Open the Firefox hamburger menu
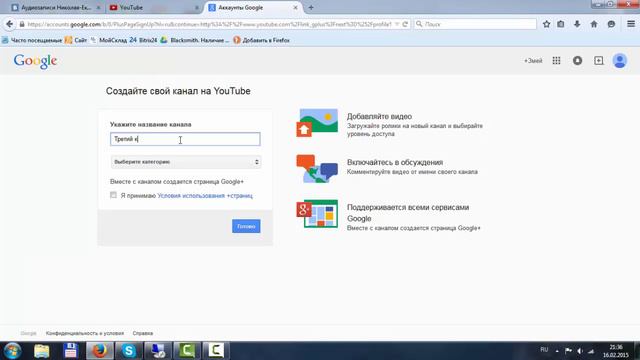Viewport: 640px width, 360px height. (631, 24)
